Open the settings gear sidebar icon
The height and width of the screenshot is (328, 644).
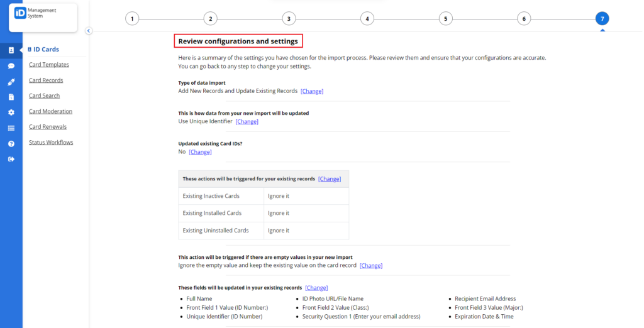tap(11, 112)
